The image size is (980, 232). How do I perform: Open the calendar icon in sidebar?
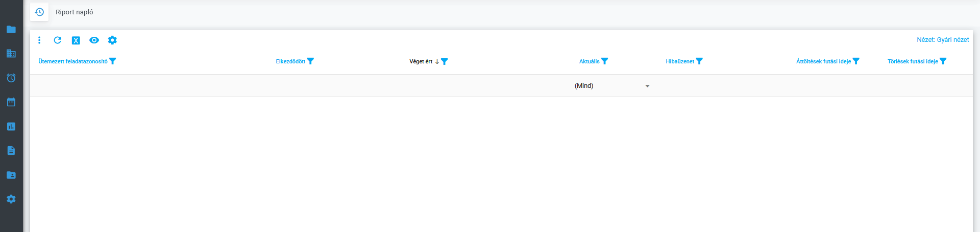[x=11, y=102]
